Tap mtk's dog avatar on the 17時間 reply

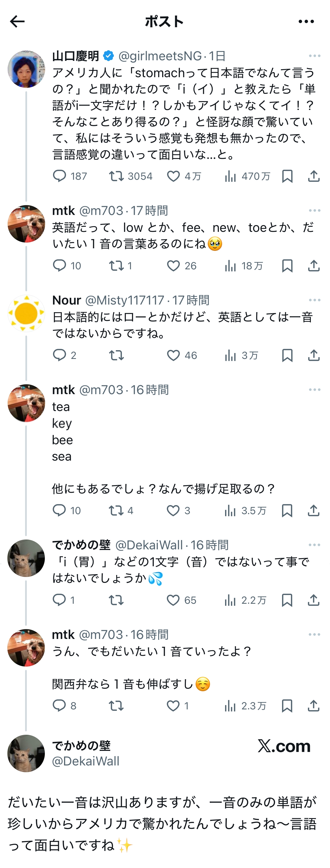26,224
